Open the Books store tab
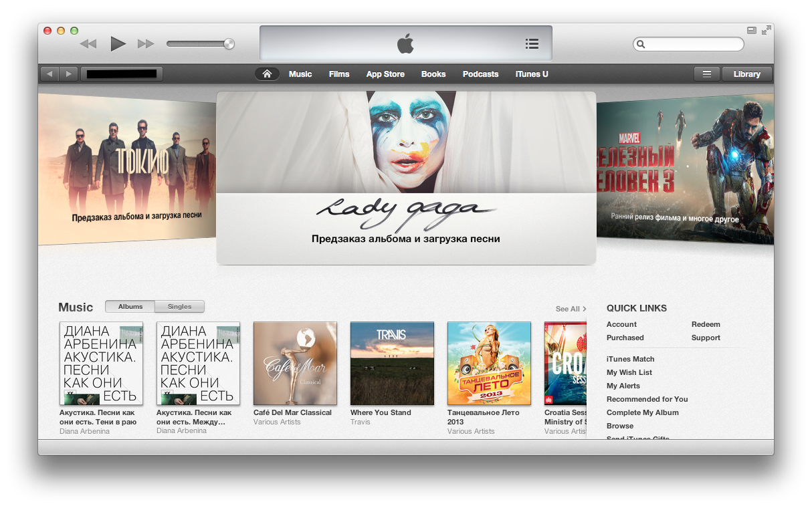The width and height of the screenshot is (812, 508). click(433, 74)
